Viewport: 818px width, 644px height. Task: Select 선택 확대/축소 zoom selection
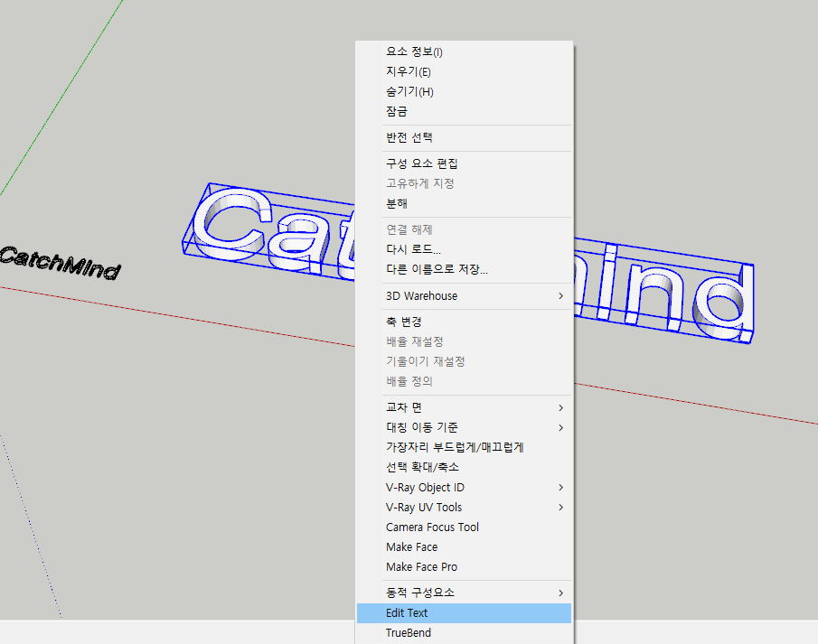coord(464,467)
